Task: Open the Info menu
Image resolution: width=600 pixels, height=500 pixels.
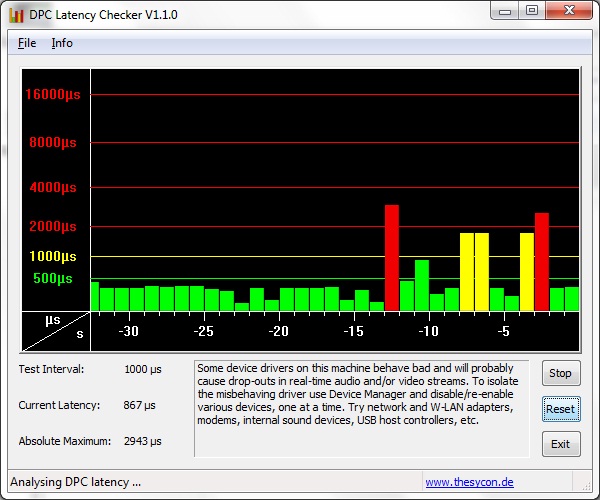Action: tap(62, 43)
